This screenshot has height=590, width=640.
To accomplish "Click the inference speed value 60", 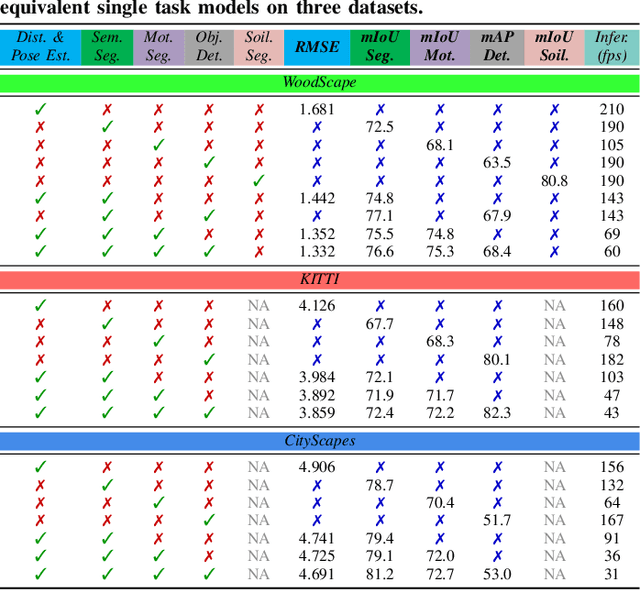I will click(612, 251).
